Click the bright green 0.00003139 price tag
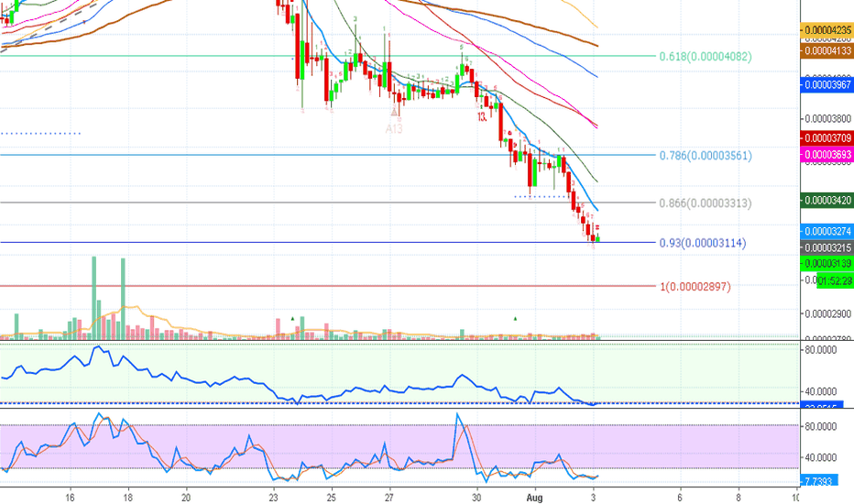The image size is (854, 504). (x=827, y=264)
